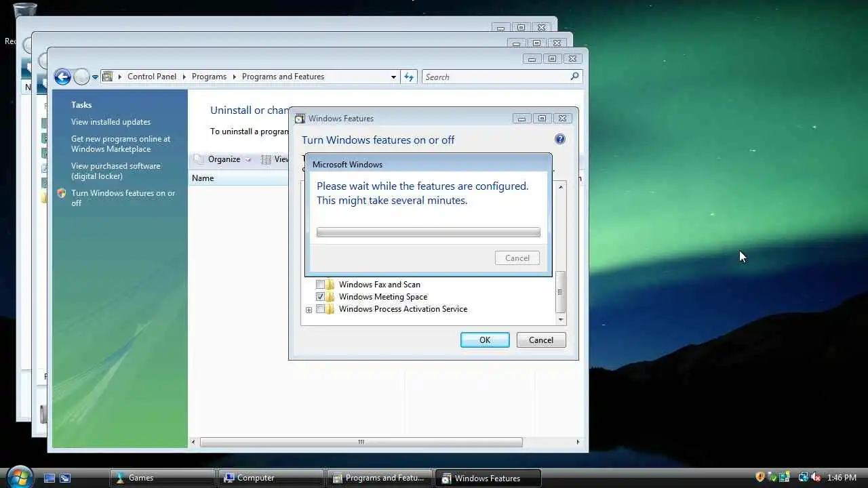Click the Show Desktop quick launch icon

(x=50, y=478)
